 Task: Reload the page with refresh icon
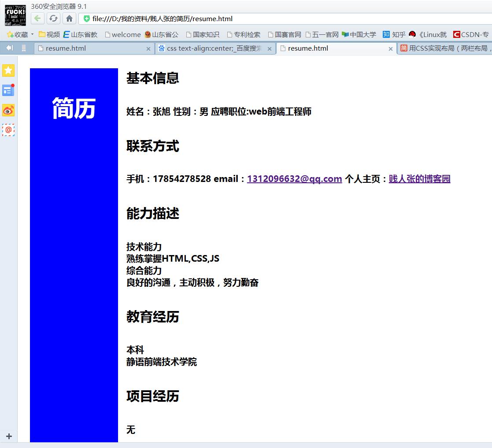53,19
